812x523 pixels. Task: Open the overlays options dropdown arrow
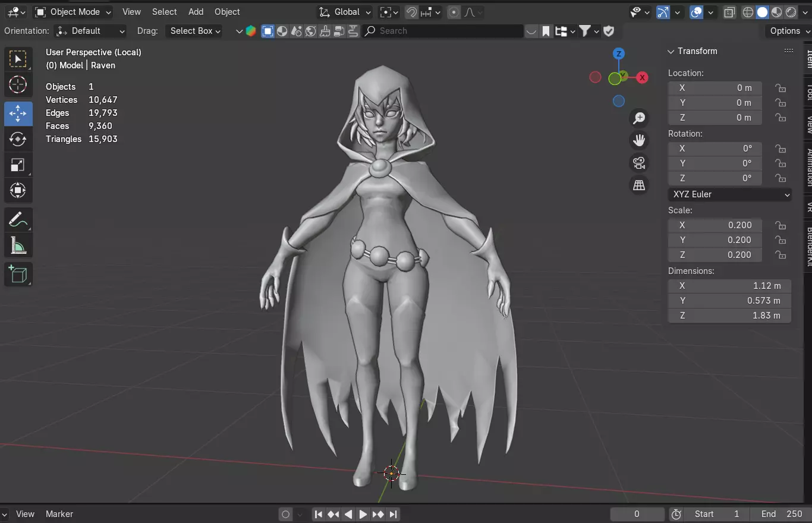point(711,12)
